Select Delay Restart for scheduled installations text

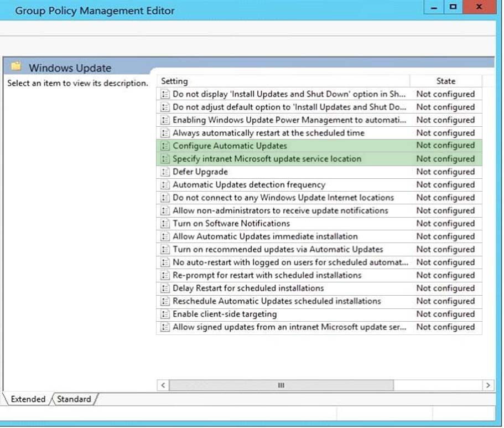point(248,288)
